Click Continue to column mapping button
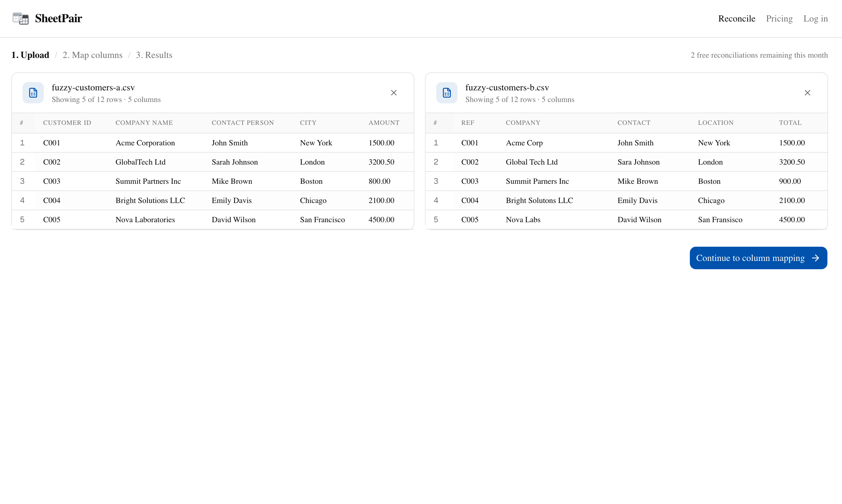The image size is (842, 504). point(750,258)
